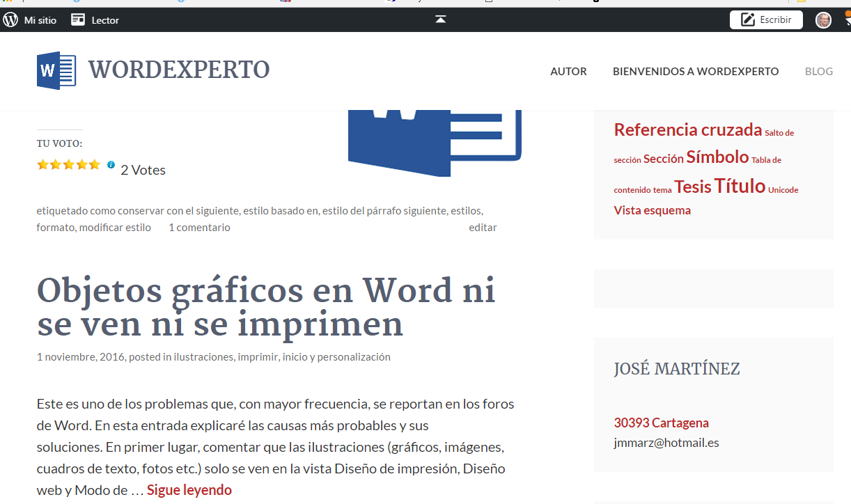Select the 'Título' tag in the cloud

[x=740, y=187]
